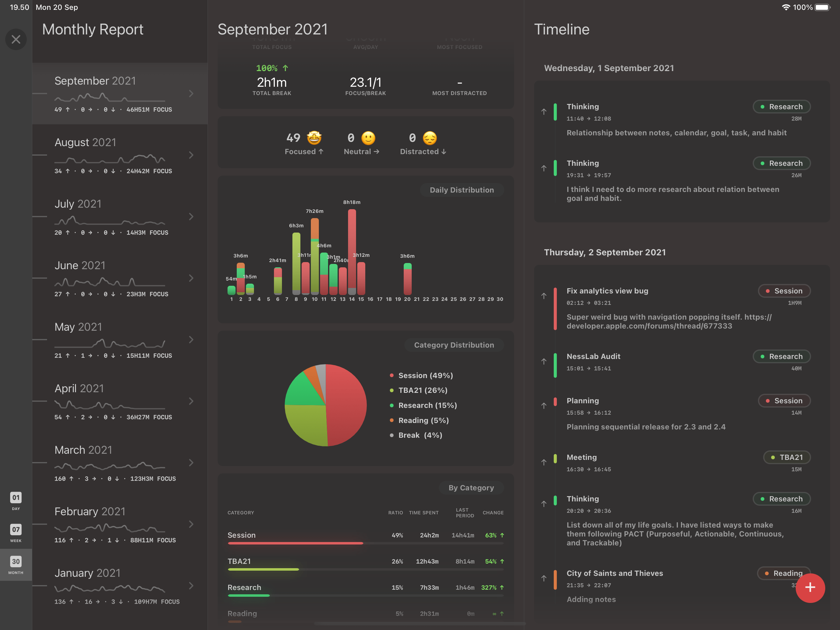Viewport: 840px width, 630px height.
Task: Tap the Neutral smiley emoji
Action: 368,138
